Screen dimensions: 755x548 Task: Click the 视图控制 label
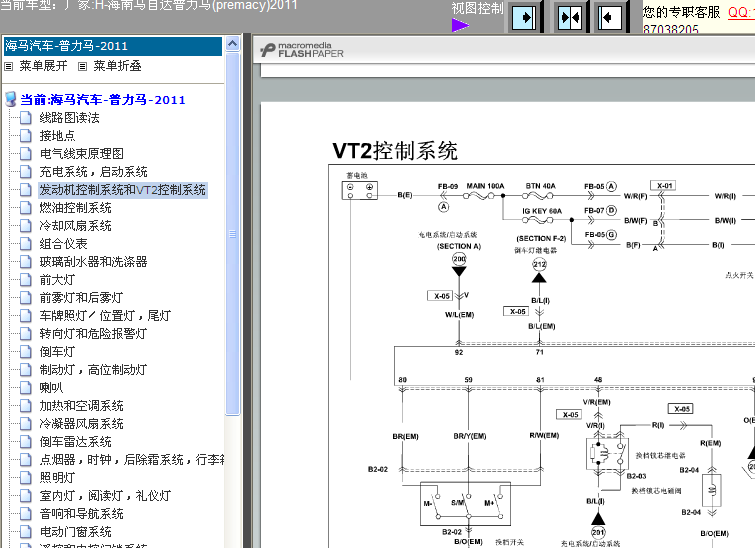[x=477, y=8]
